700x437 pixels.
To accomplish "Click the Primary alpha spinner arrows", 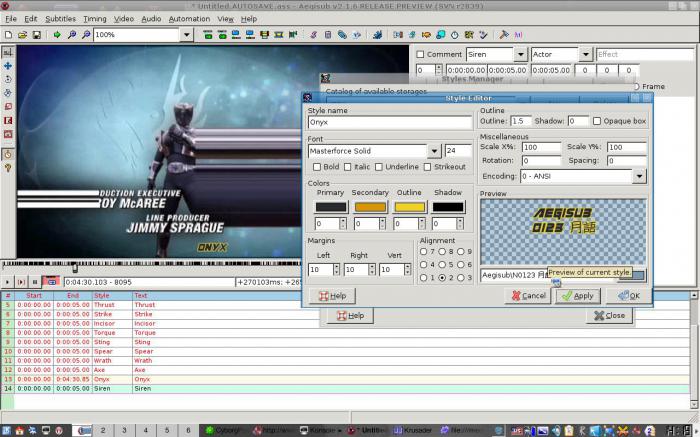I will click(x=343, y=224).
